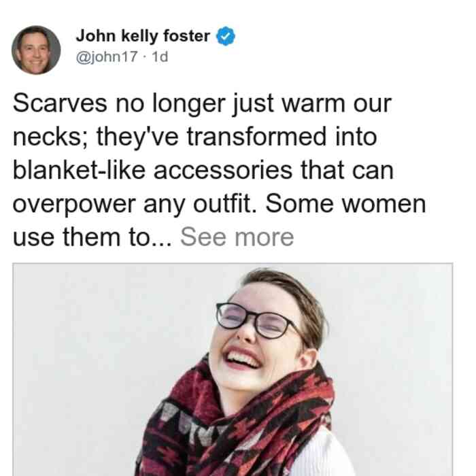Click the word transformed in the post text

click(256, 137)
